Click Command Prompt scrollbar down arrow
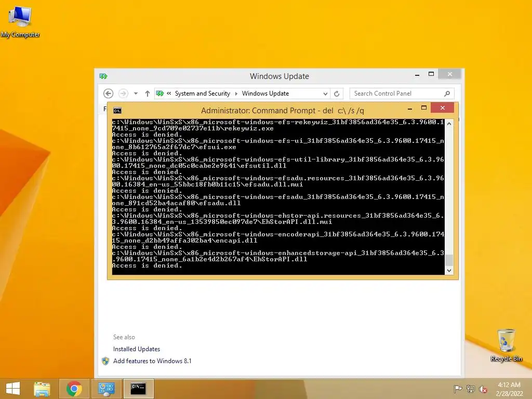The image size is (532, 399). point(449,270)
